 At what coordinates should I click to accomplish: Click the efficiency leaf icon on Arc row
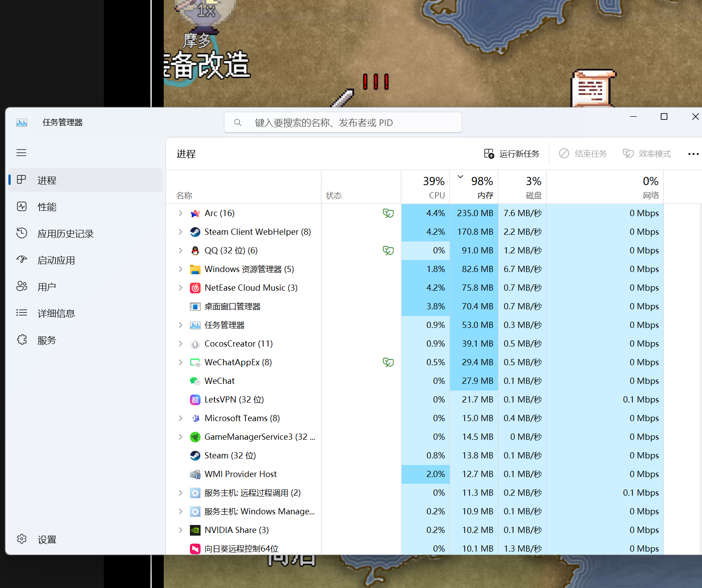click(x=388, y=213)
